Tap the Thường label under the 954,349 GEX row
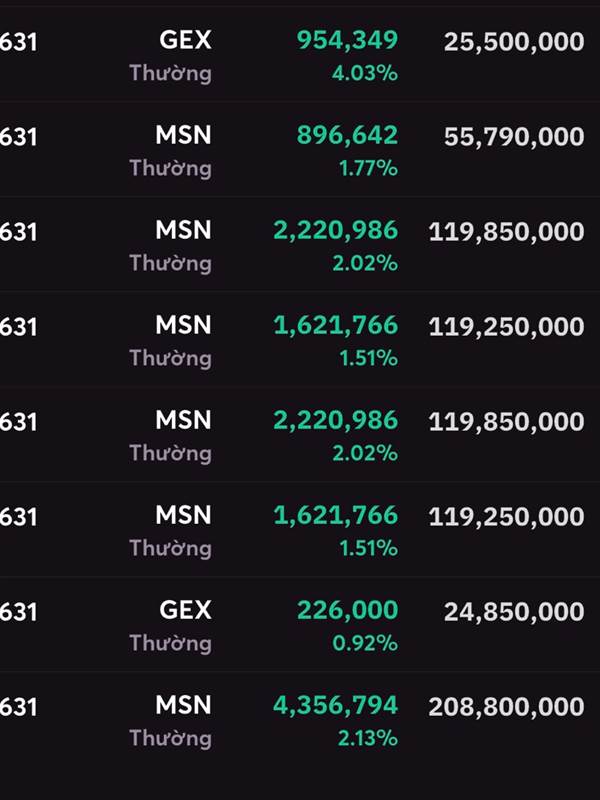This screenshot has width=600, height=800. [170, 73]
